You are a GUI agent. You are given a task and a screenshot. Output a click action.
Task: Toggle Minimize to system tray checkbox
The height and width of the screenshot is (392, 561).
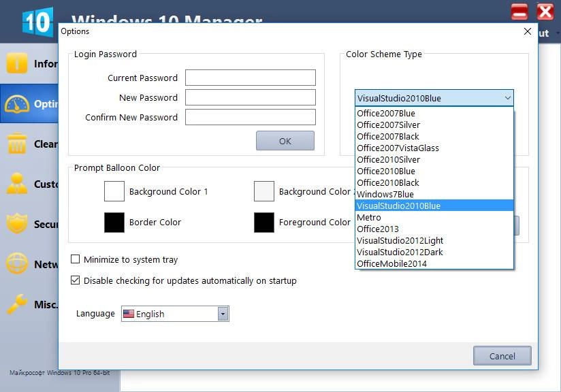[75, 259]
